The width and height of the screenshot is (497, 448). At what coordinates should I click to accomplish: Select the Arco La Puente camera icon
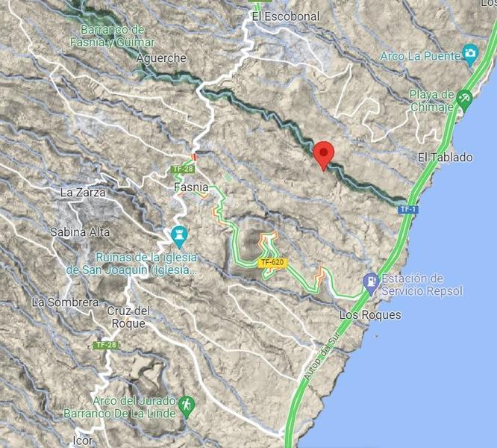click(x=470, y=55)
